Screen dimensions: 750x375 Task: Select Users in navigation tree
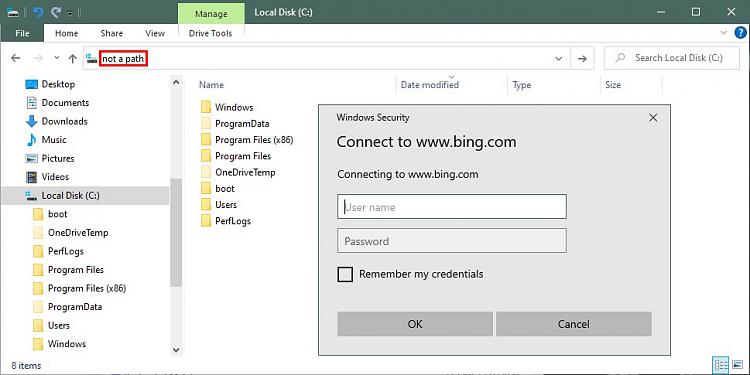click(x=58, y=325)
